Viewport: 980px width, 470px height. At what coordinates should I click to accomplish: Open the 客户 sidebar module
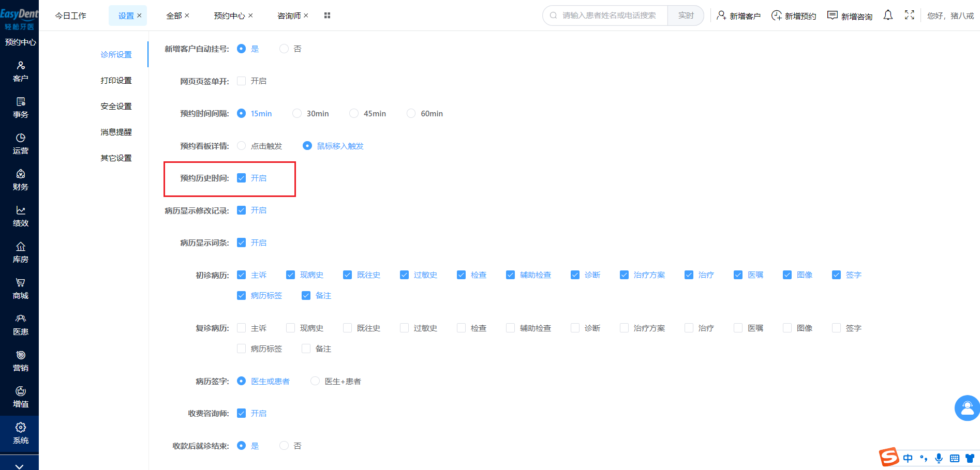tap(20, 71)
